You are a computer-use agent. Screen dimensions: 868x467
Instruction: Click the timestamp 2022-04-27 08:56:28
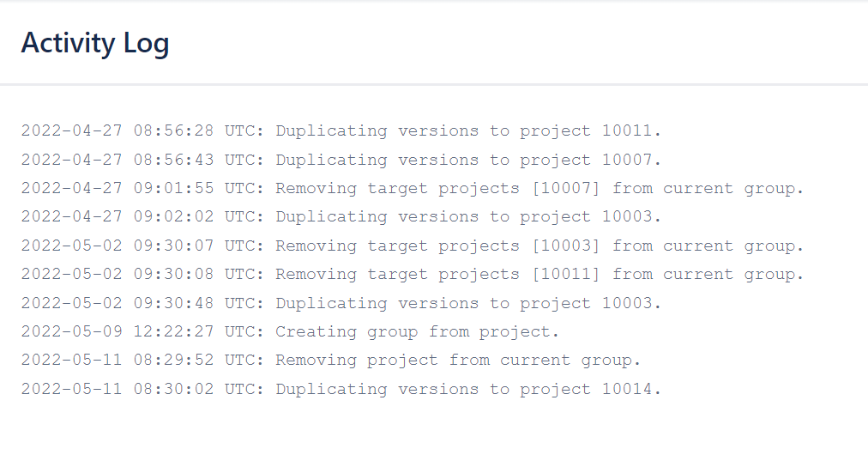click(118, 131)
